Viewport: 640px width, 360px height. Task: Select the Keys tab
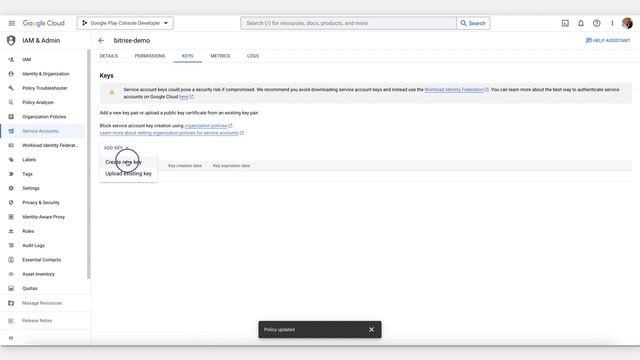point(187,56)
